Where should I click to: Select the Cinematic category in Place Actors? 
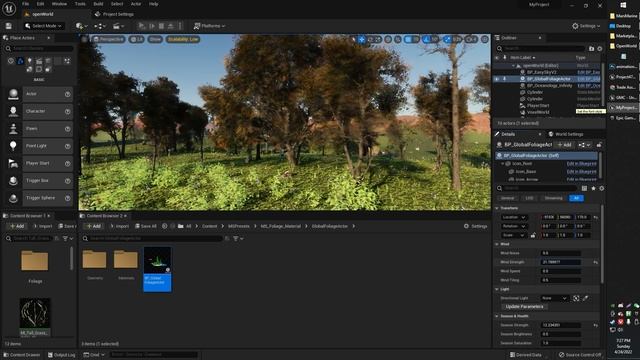(39, 61)
